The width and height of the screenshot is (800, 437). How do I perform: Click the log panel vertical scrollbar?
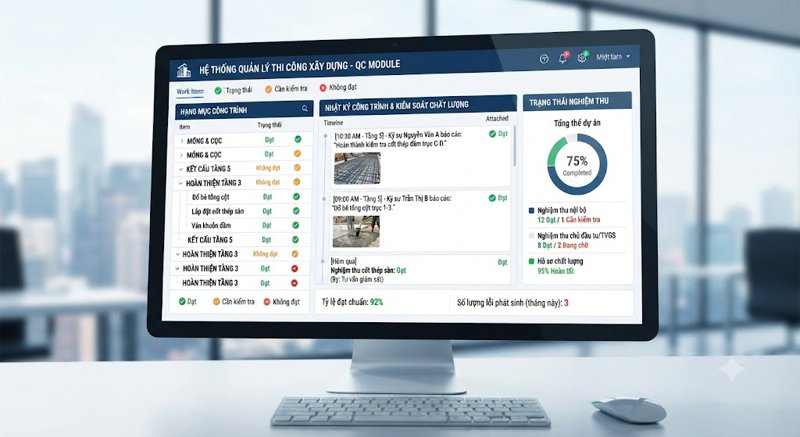click(x=515, y=146)
